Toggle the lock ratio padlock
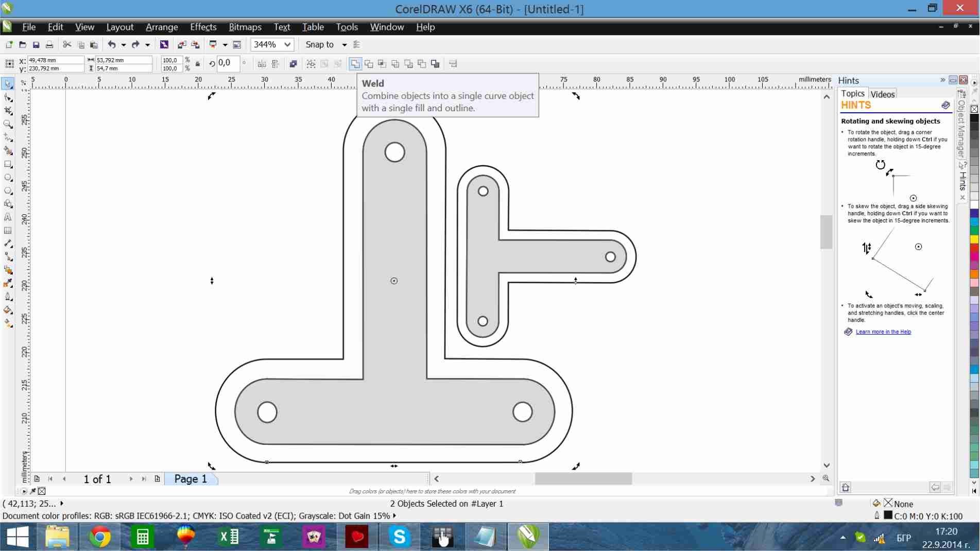The width and height of the screenshot is (980, 551). click(198, 64)
